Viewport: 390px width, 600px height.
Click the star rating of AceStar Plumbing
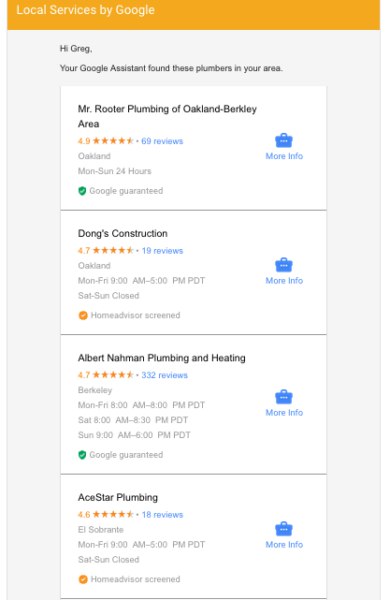pyautogui.click(x=113, y=514)
